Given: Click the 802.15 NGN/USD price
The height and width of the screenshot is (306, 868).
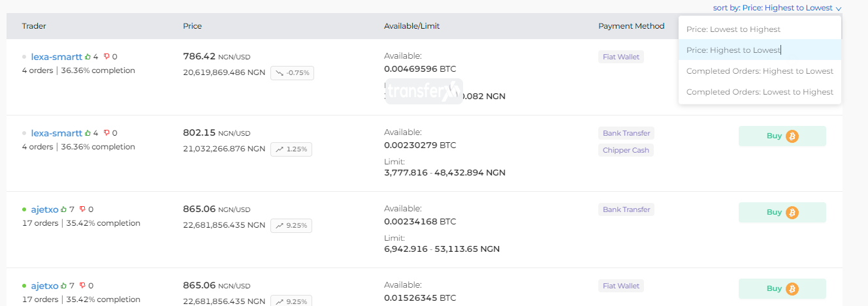Looking at the screenshot, I should coord(217,133).
